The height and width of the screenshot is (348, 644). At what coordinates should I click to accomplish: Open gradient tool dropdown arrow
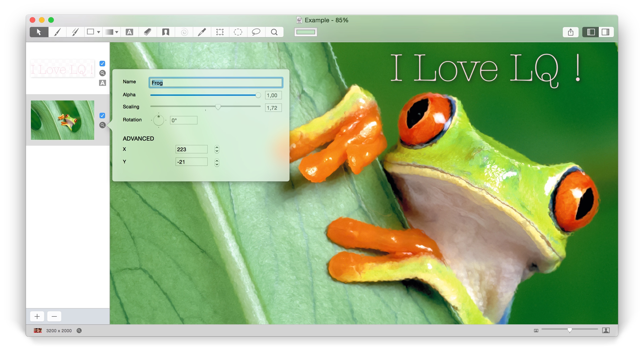117,32
